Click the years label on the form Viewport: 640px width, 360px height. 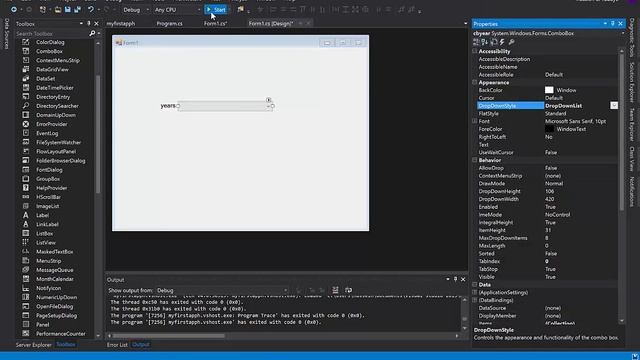pyautogui.click(x=168, y=106)
